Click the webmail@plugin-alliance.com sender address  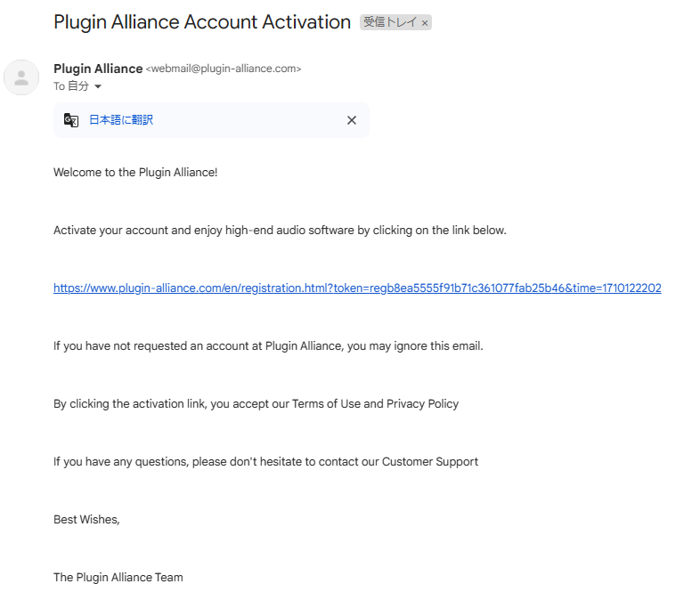pos(224,69)
